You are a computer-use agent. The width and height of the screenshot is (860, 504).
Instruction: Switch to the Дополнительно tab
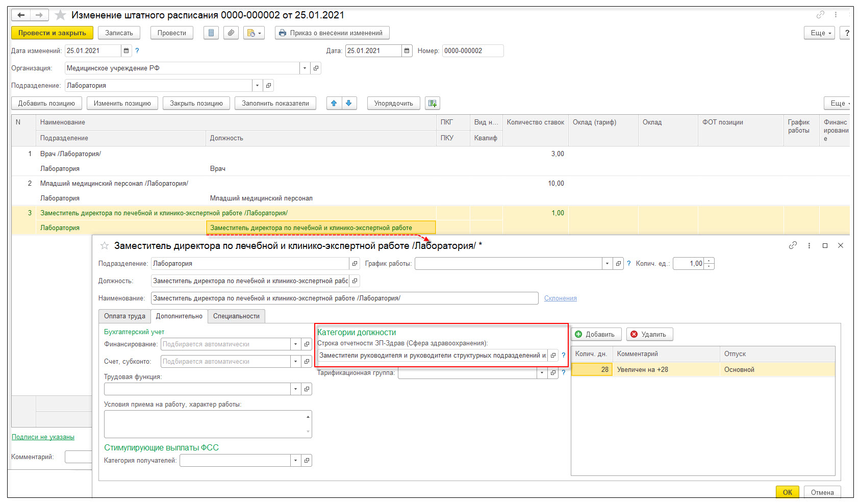coord(179,316)
